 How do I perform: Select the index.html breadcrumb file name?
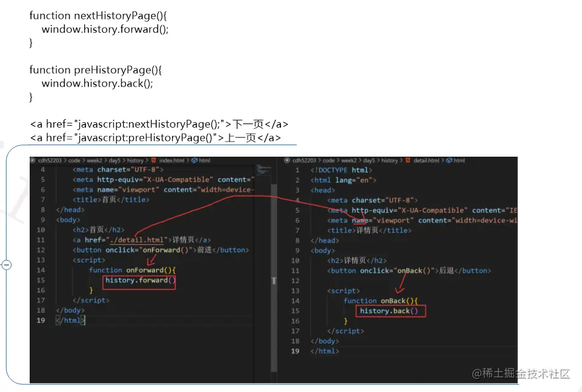click(x=171, y=160)
